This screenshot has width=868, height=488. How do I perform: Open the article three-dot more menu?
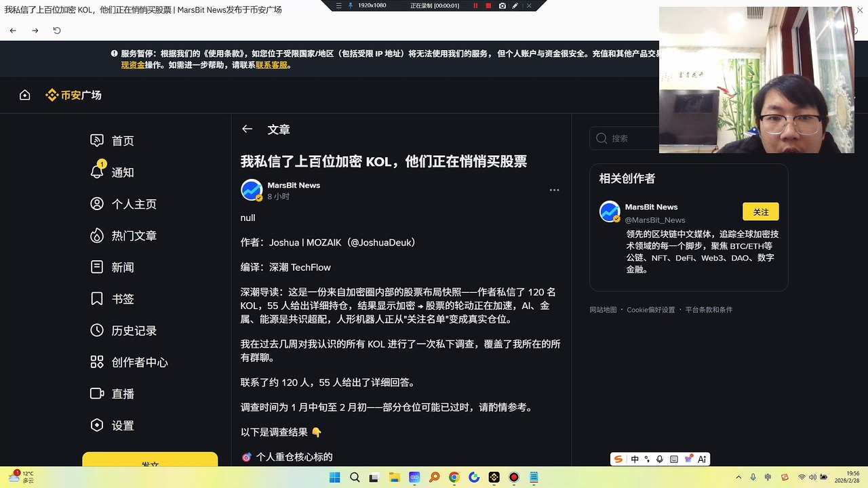[x=554, y=190]
